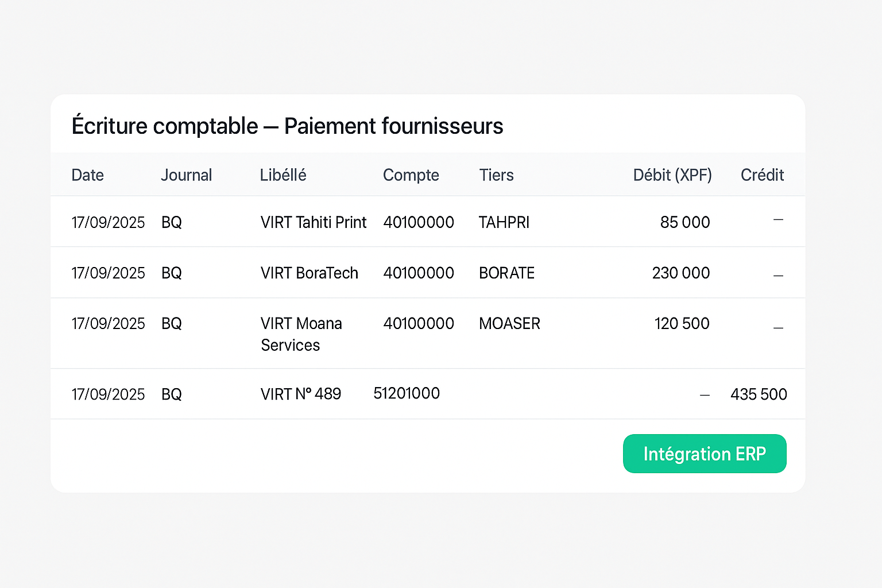
Task: Select tiers code MOASER
Action: [x=509, y=323]
